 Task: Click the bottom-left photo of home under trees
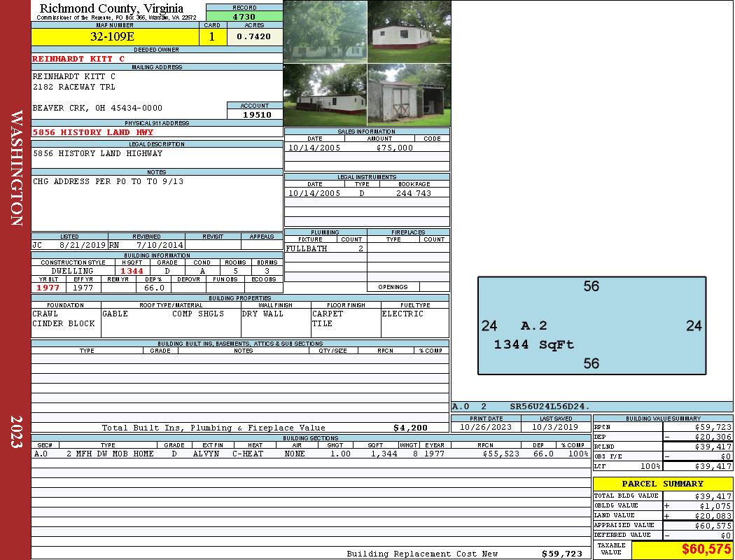pos(325,95)
